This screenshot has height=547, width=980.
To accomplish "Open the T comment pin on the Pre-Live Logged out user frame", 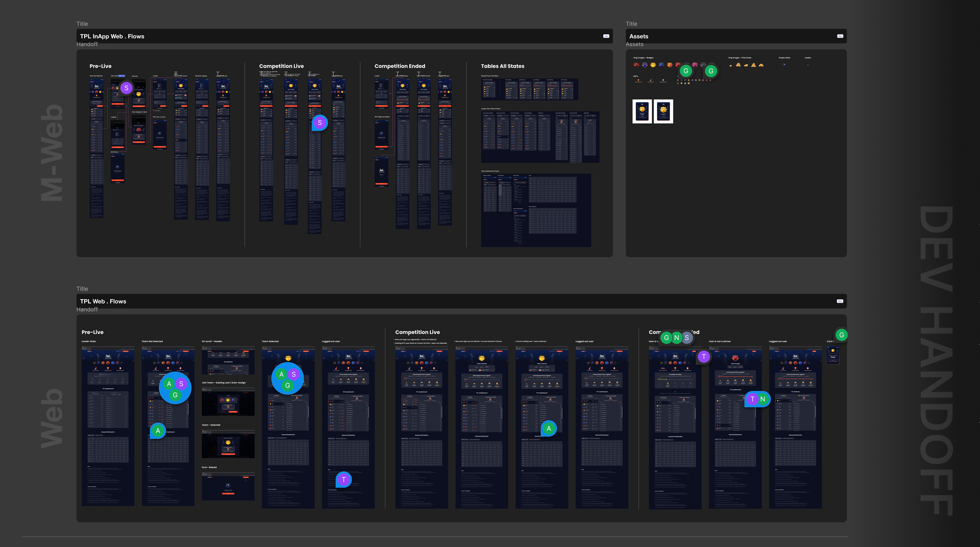I will point(343,480).
